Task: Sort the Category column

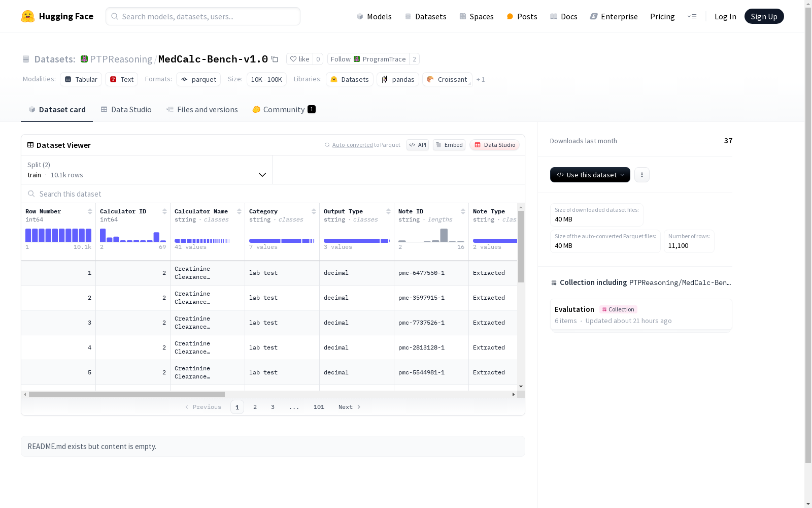Action: [x=314, y=211]
